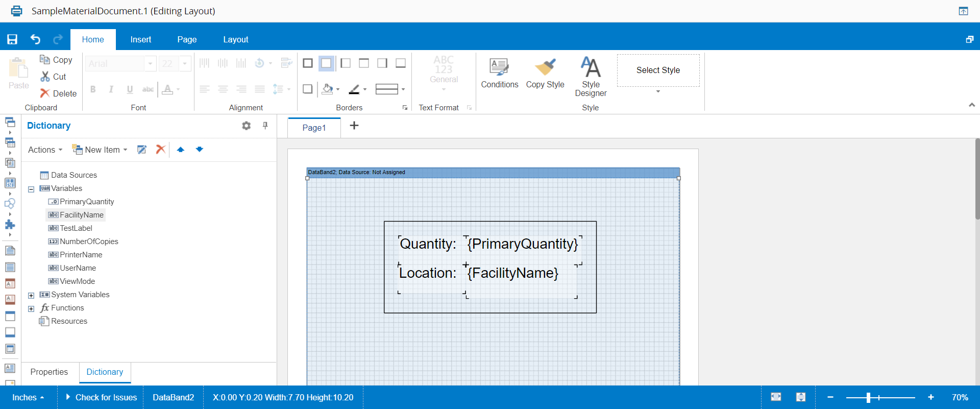Click the zoom slider handle
The height and width of the screenshot is (409, 980).
point(868,397)
